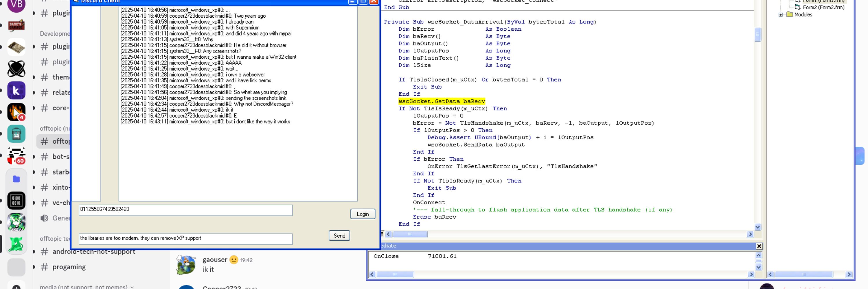Image resolution: width=868 pixels, height=289 pixels.
Task: Click the 'ik it' message from gaouser
Action: tap(208, 269)
